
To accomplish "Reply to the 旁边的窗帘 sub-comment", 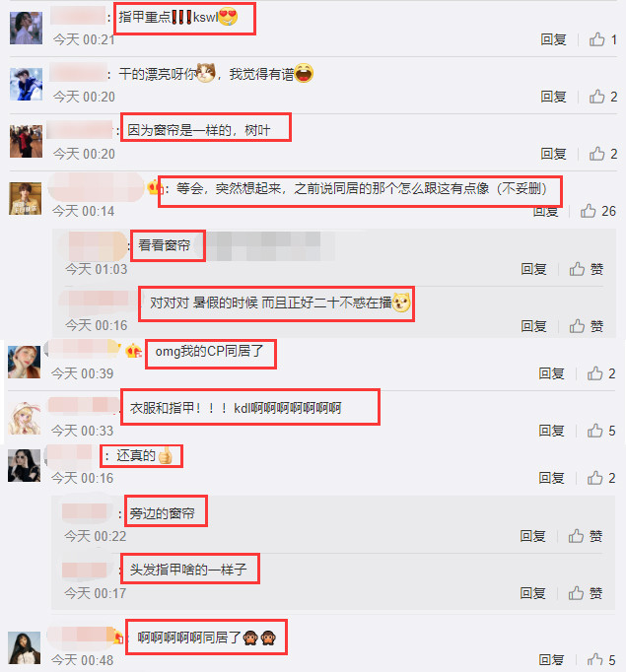I will (532, 536).
